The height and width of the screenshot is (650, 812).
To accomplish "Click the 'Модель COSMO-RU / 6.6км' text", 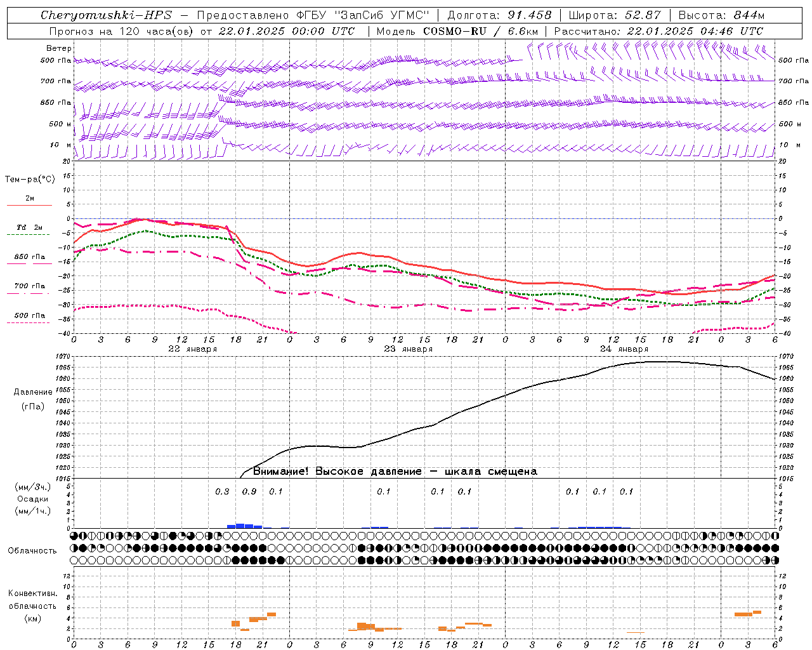I will (x=457, y=31).
